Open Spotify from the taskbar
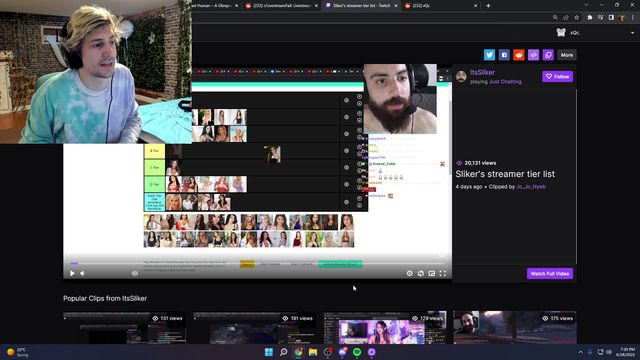The image size is (640, 360). pos(357,352)
